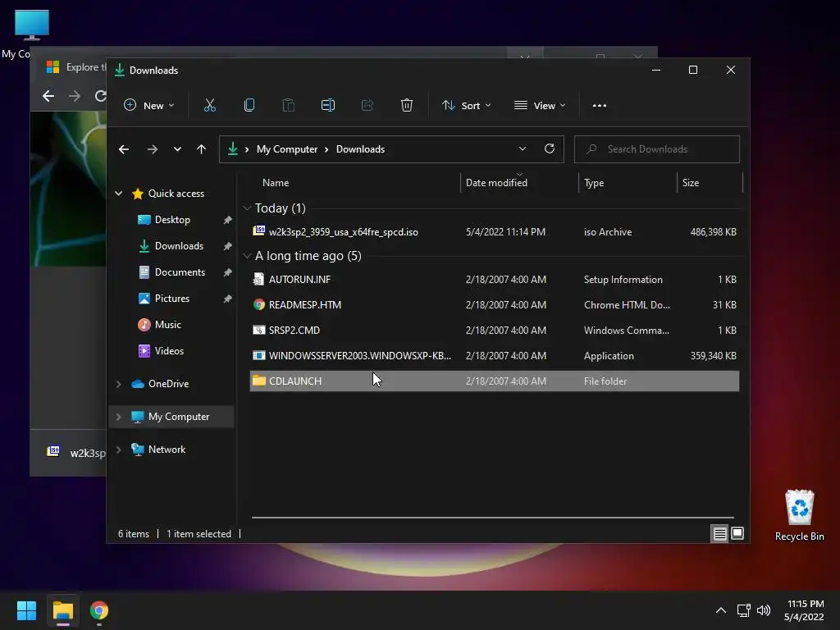Open File Explorer from the taskbar

point(62,610)
